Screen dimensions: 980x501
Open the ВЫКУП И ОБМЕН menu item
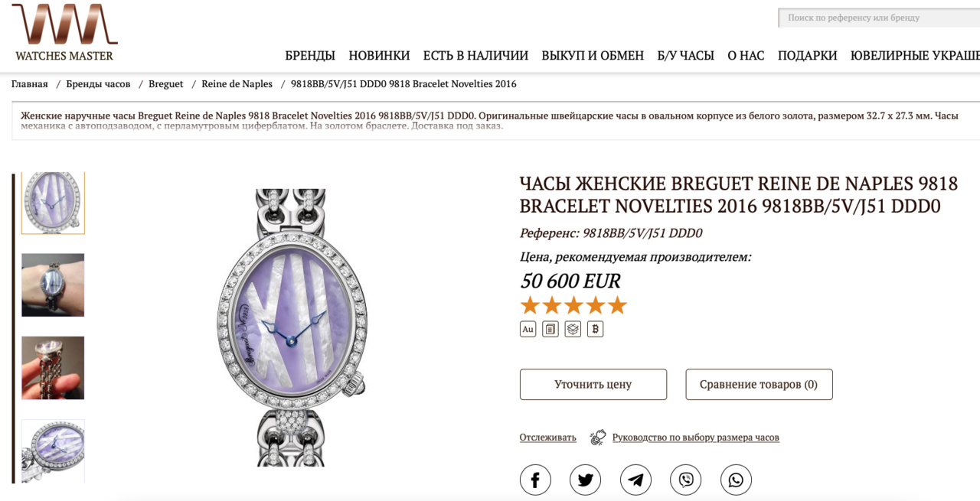tap(593, 55)
